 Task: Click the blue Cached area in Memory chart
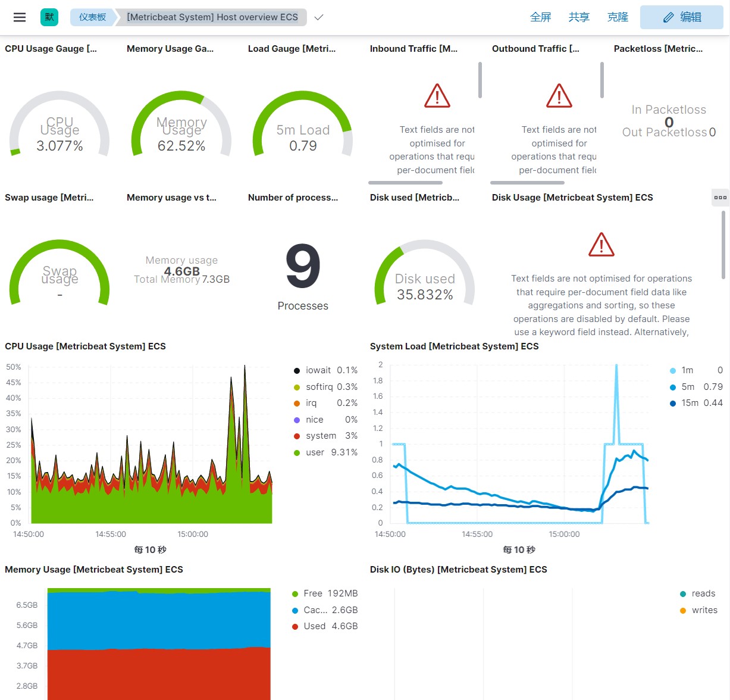click(x=159, y=619)
